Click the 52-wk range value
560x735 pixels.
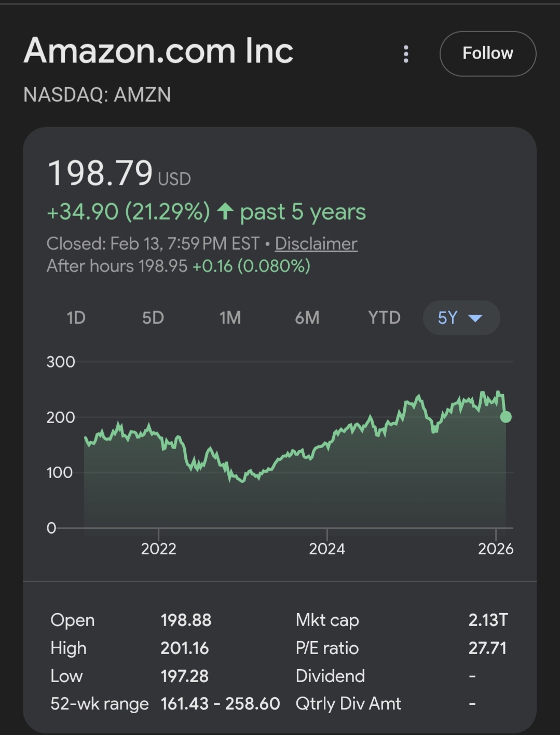point(220,703)
